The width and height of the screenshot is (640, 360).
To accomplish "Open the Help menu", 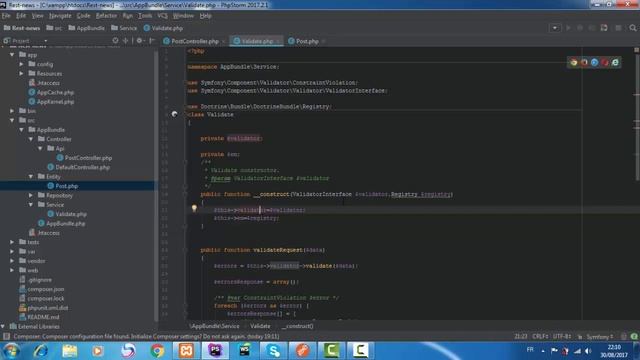I will [x=205, y=16].
